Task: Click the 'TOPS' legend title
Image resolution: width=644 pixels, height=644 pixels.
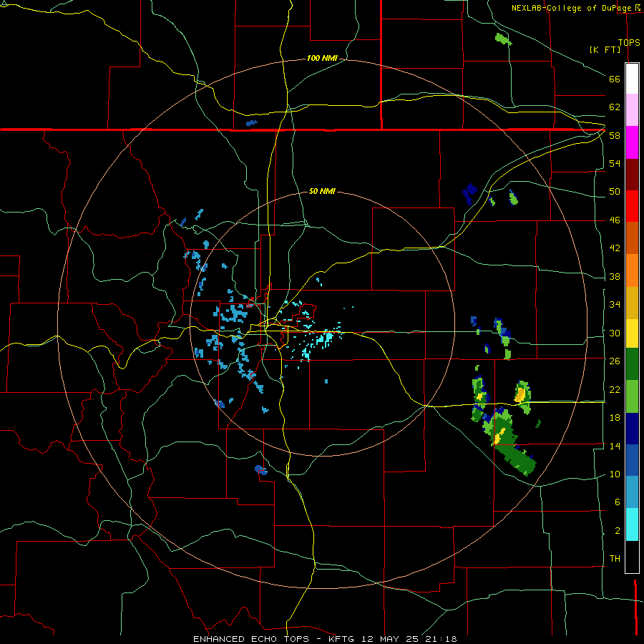Action: tap(629, 42)
